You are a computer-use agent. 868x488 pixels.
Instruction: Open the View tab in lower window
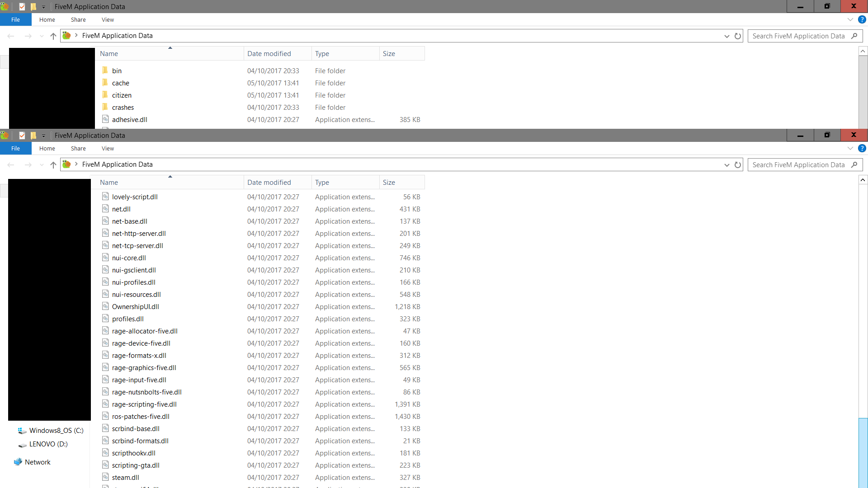tap(108, 149)
